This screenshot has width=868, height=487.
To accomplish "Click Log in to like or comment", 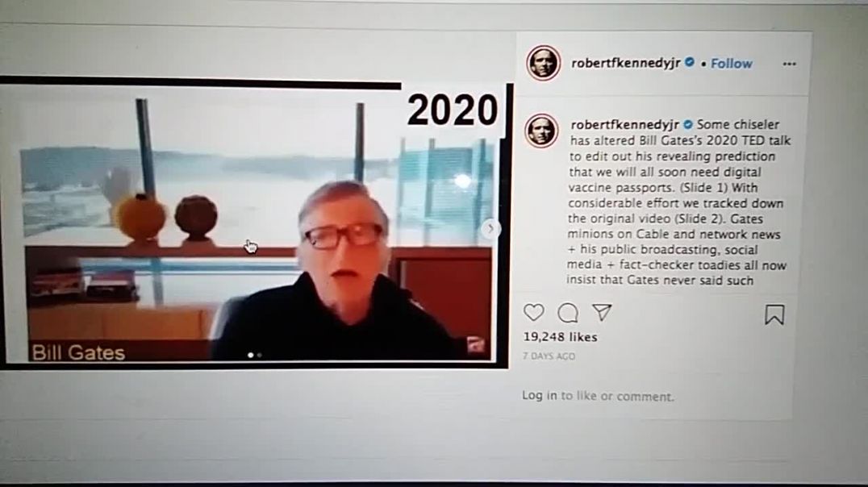I will pyautogui.click(x=598, y=396).
